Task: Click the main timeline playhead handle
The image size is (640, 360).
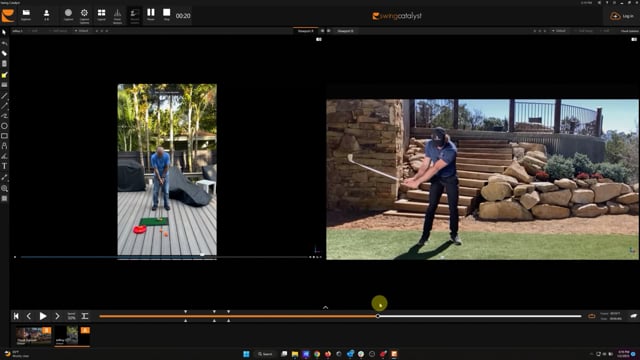Action: click(x=378, y=316)
